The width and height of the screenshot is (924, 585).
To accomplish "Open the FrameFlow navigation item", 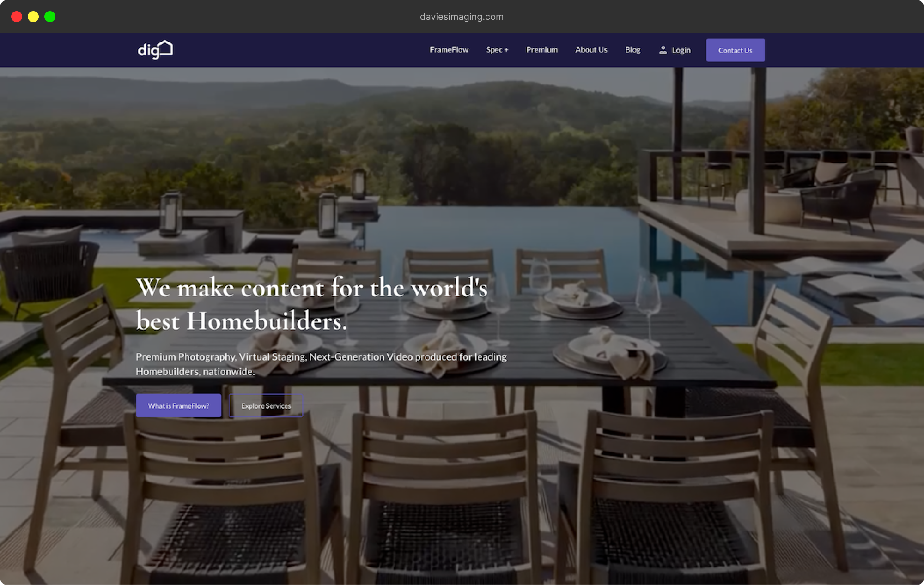I will [x=449, y=50].
